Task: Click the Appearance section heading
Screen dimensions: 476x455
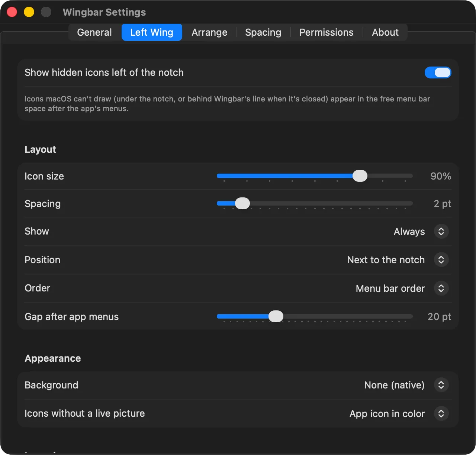Action: [x=53, y=358]
